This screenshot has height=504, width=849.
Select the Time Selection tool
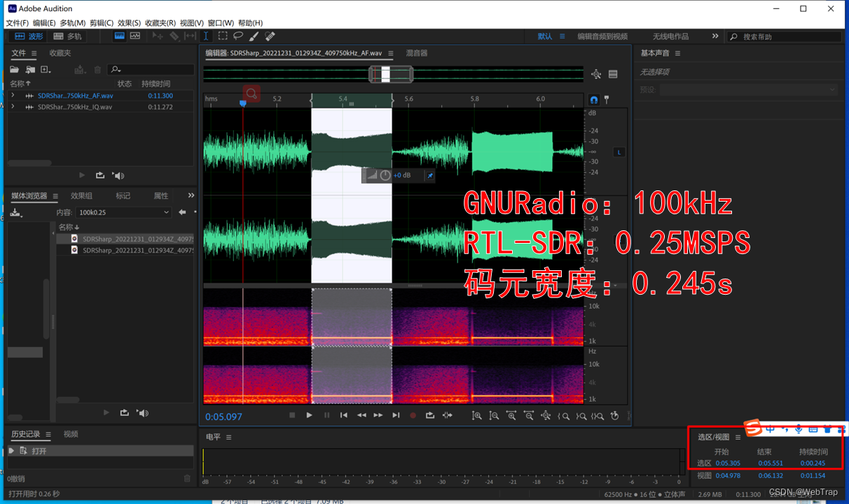206,36
